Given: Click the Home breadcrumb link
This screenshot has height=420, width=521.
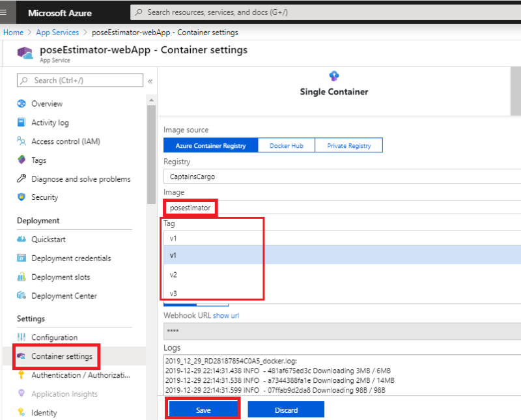Looking at the screenshot, I should pos(13,31).
